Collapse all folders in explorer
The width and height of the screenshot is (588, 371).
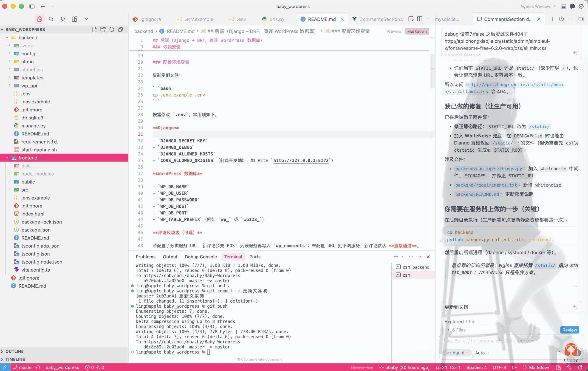120,29
